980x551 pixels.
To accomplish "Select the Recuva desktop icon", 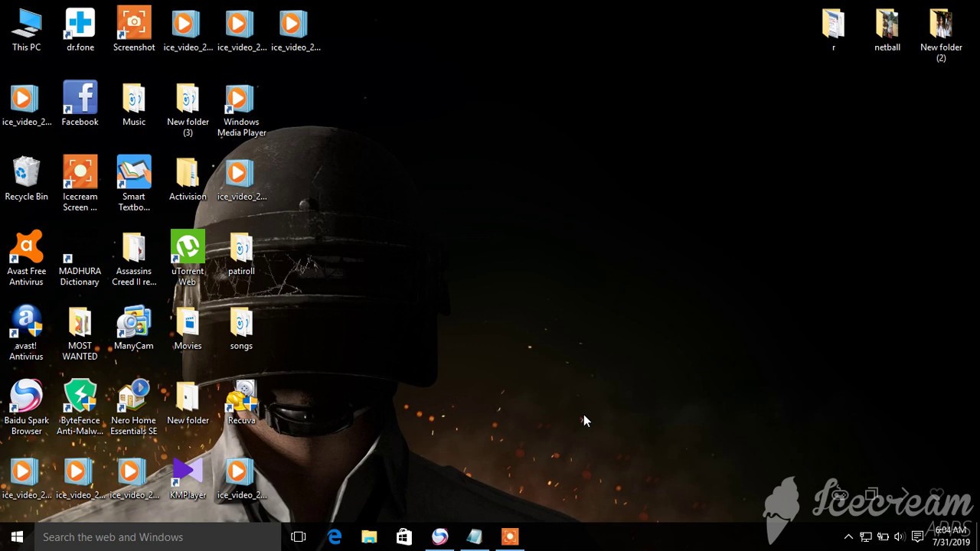I will pos(241,403).
